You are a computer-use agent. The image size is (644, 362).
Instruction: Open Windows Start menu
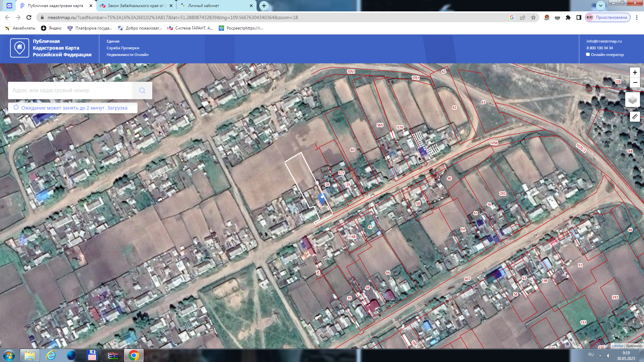[9, 355]
